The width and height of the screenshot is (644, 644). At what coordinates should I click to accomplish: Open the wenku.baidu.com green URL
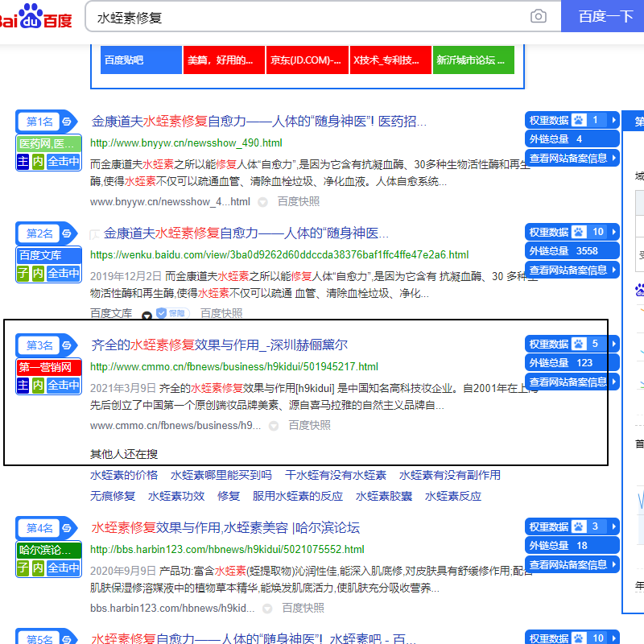pos(279,255)
